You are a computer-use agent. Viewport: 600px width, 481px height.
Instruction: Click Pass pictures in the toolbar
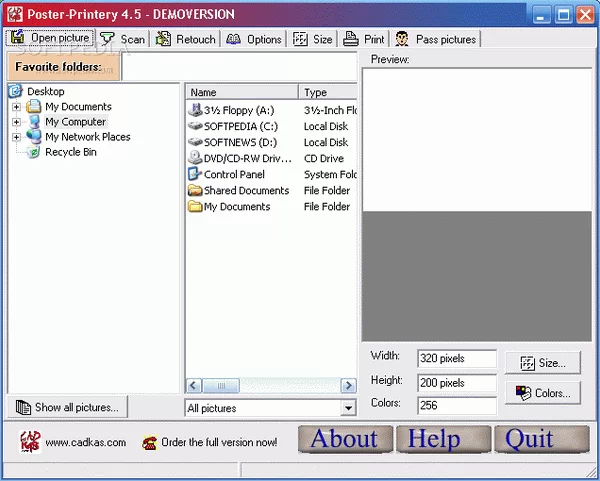click(435, 39)
